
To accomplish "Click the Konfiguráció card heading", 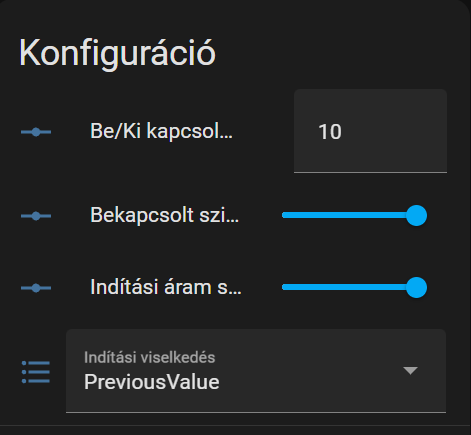I will pyautogui.click(x=117, y=53).
